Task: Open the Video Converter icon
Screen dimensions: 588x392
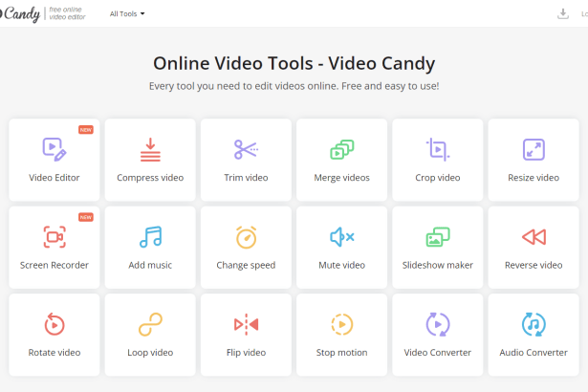Action: pyautogui.click(x=438, y=324)
